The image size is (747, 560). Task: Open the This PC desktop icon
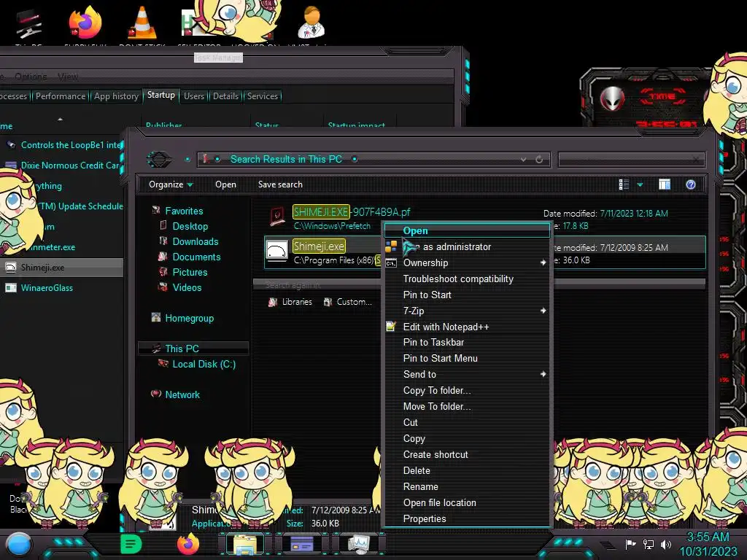point(28,24)
